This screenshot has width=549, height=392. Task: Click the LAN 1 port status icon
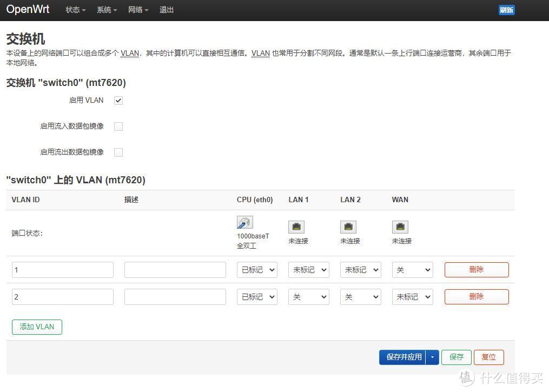point(296,227)
